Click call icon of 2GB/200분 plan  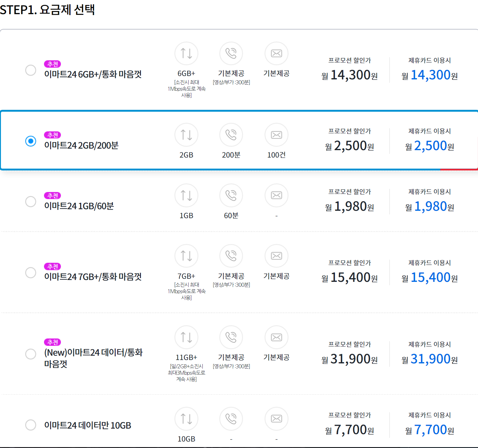(231, 135)
